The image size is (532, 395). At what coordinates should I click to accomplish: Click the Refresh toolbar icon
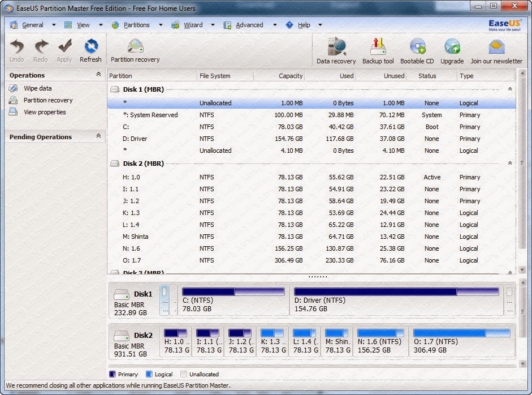click(x=91, y=46)
